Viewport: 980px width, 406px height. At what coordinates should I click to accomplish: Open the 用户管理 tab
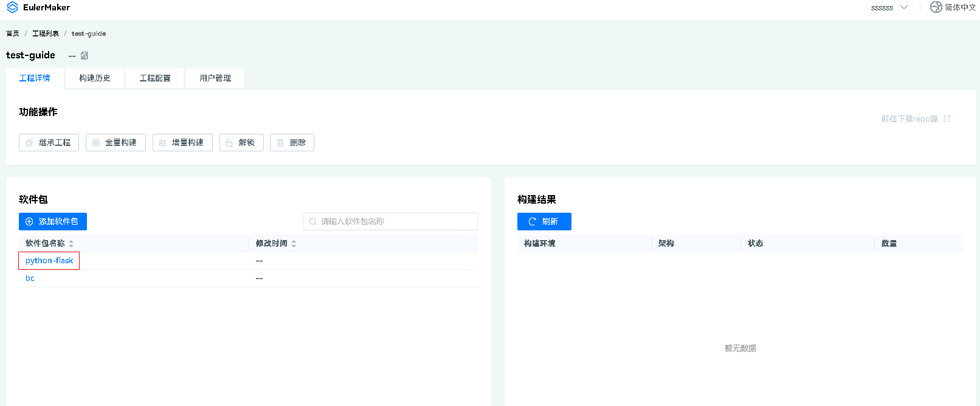tap(215, 78)
